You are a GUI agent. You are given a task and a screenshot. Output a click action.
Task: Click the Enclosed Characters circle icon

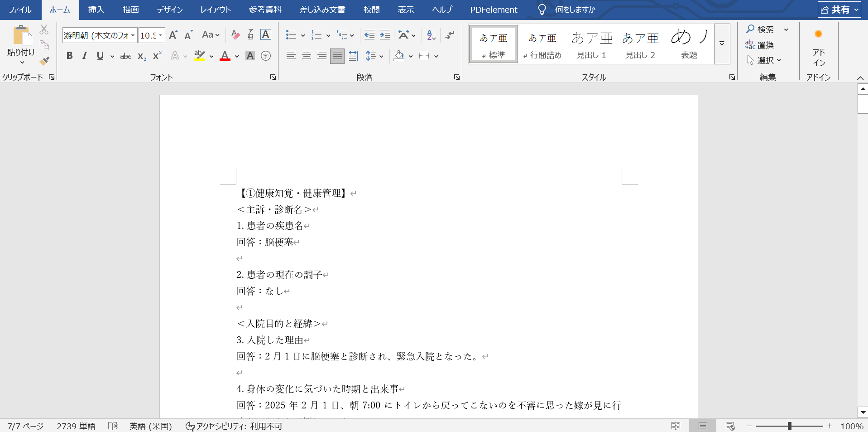coord(266,56)
